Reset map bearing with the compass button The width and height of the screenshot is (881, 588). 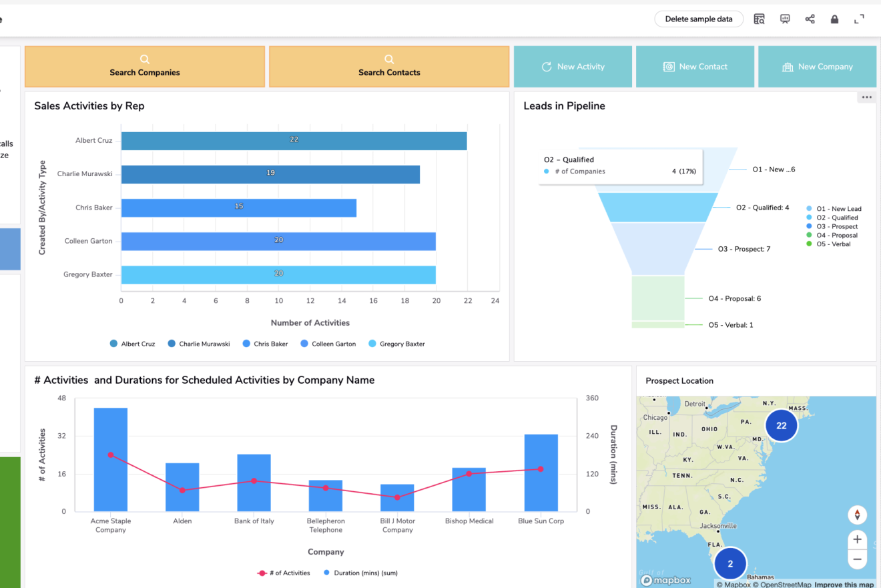coord(857,515)
